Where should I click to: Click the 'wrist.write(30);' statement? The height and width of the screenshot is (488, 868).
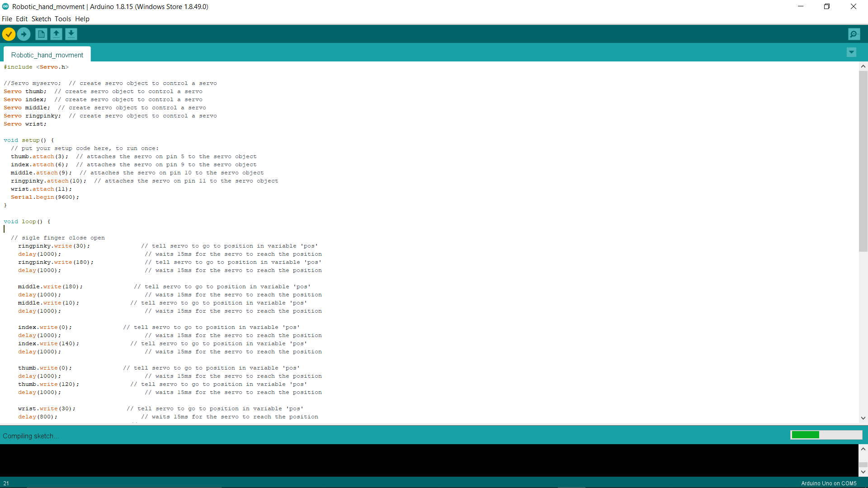pos(47,408)
